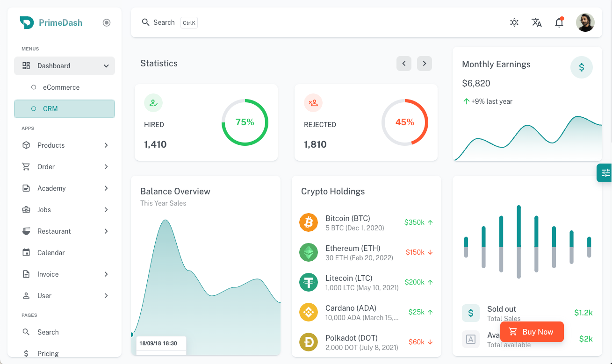Click the Bitcoin coin icon
This screenshot has height=364, width=612.
(x=309, y=222)
